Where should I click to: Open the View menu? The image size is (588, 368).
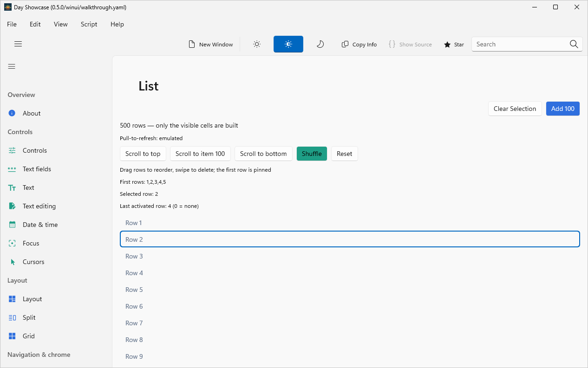(x=61, y=24)
